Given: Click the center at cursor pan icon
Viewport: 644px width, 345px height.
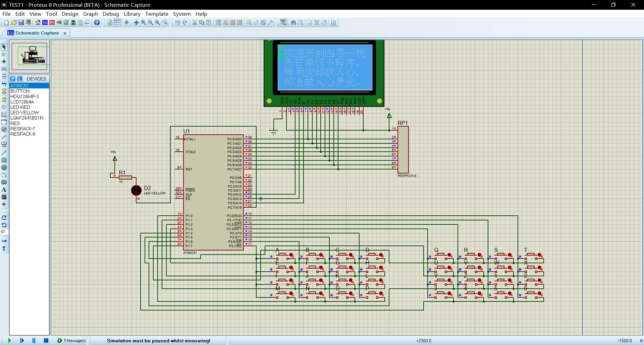Looking at the screenshot, I should coord(136,22).
